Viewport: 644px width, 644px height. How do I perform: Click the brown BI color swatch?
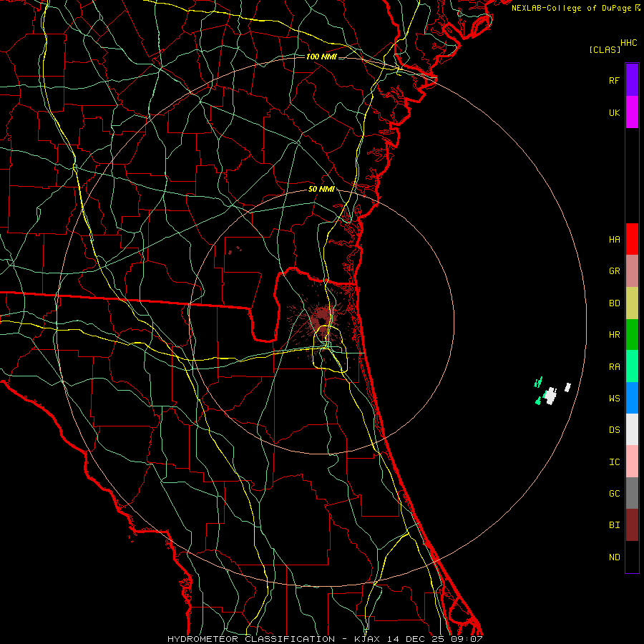[x=632, y=525]
